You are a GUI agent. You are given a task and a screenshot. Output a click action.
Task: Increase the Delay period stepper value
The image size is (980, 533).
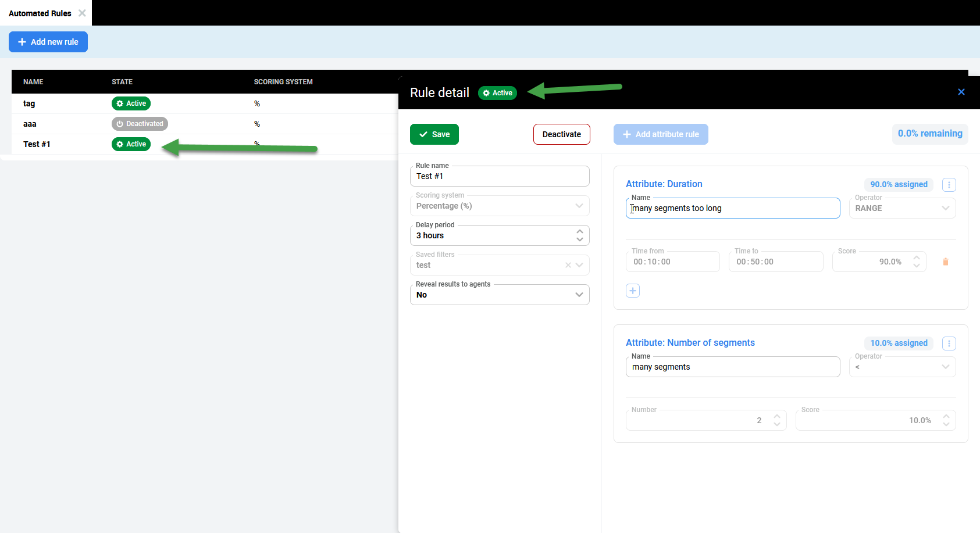click(x=579, y=231)
